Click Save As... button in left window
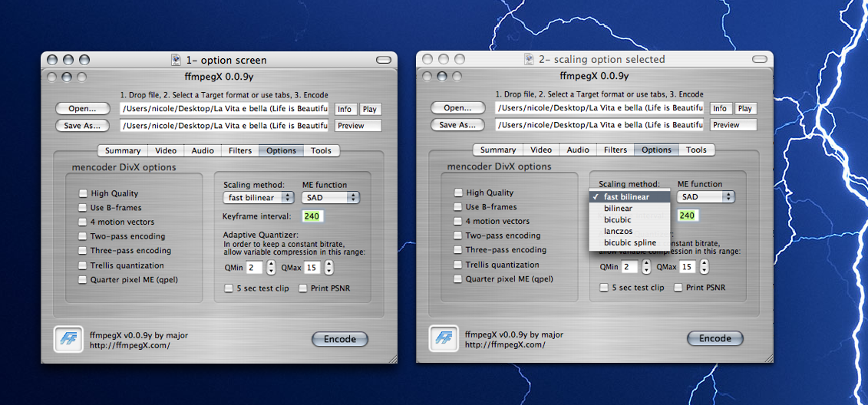 [x=82, y=126]
